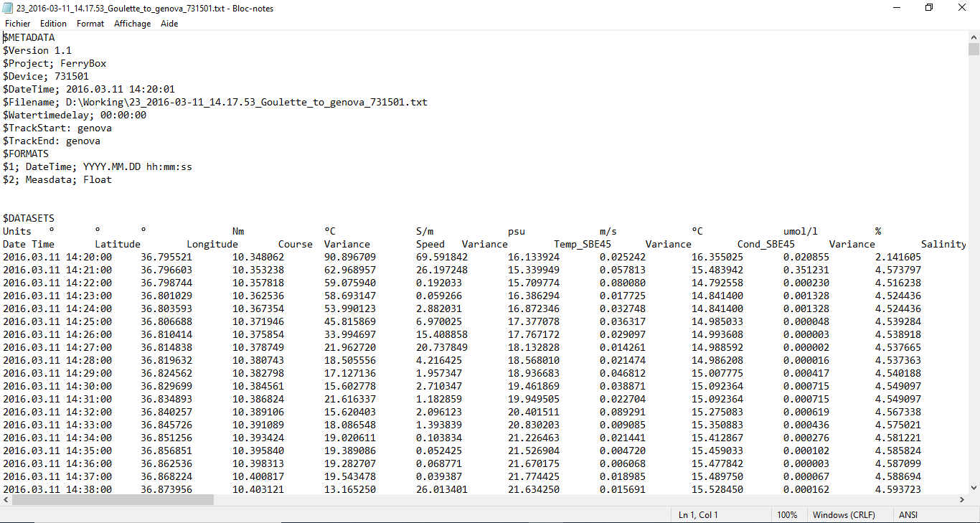Click the longitude value 10.348062
This screenshot has width=980, height=523.
258,257
